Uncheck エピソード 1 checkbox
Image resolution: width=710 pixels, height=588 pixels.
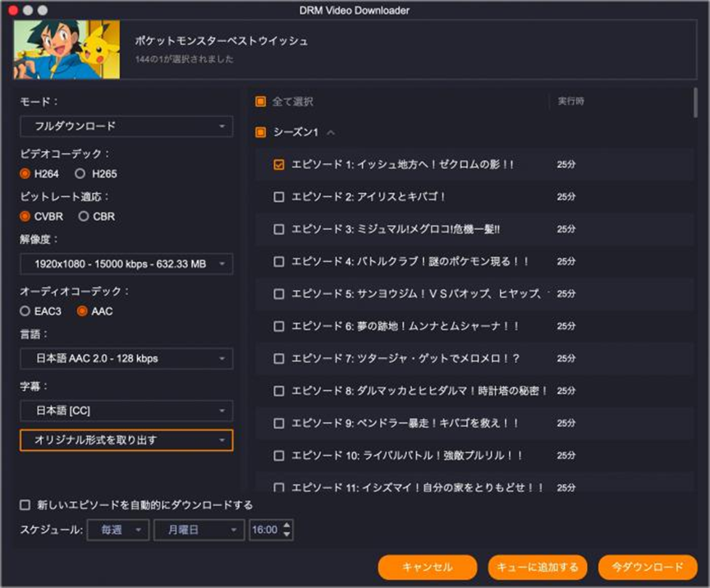[x=279, y=164]
